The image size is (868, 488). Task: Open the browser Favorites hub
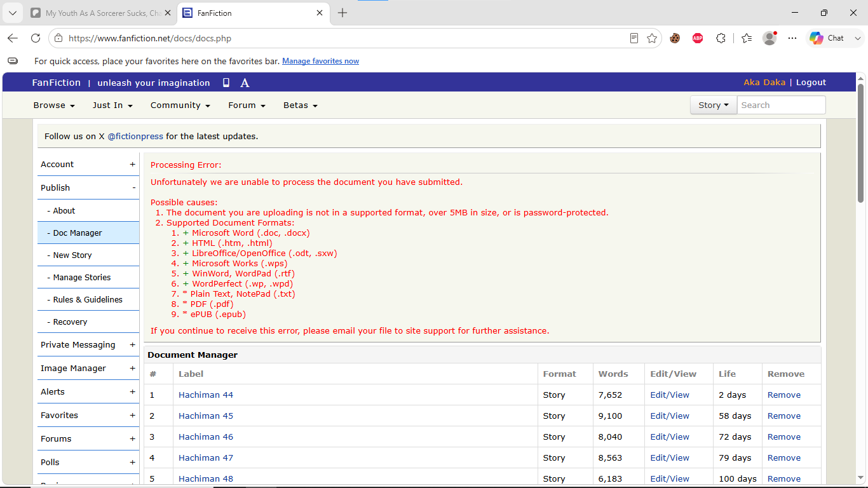[x=747, y=38]
